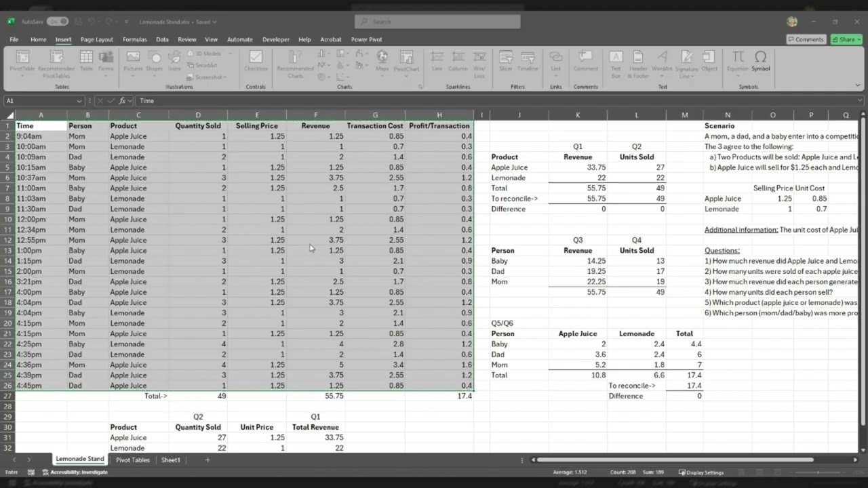868x488 pixels.
Task: Insert a Text Box
Action: click(616, 62)
